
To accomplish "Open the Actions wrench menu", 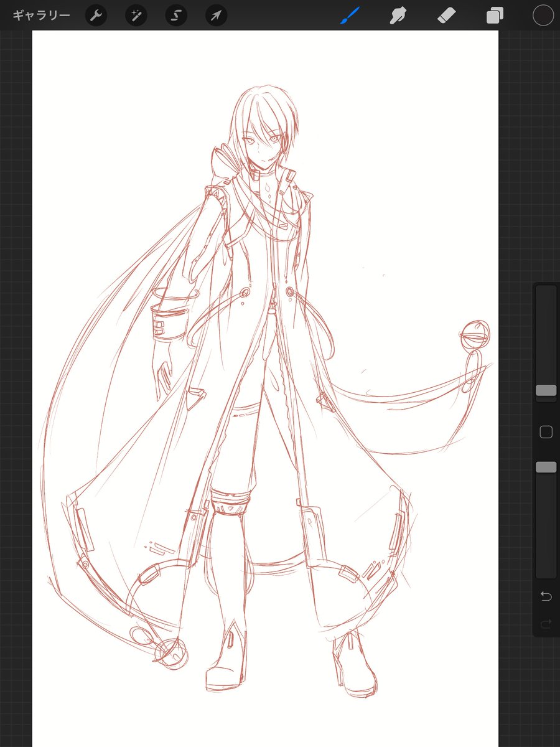I will pyautogui.click(x=96, y=16).
